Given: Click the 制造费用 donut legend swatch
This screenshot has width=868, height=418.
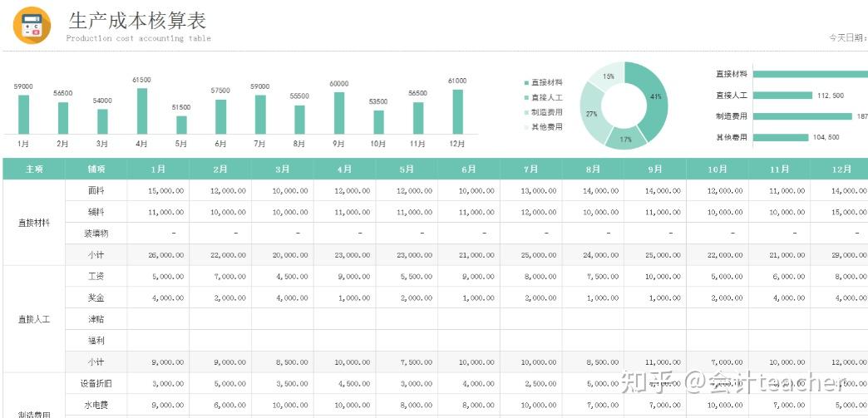Looking at the screenshot, I should coord(526,112).
